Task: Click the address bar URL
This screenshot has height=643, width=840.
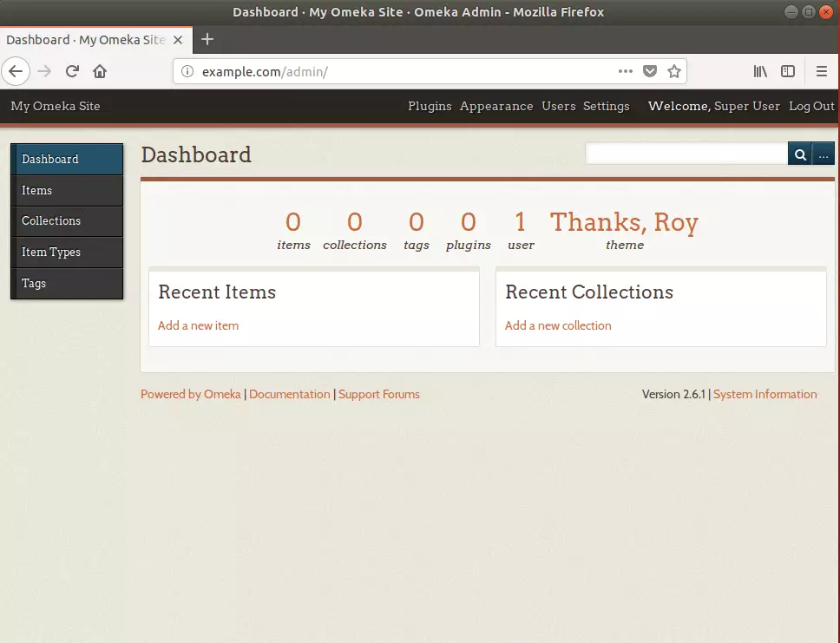Action: (265, 72)
